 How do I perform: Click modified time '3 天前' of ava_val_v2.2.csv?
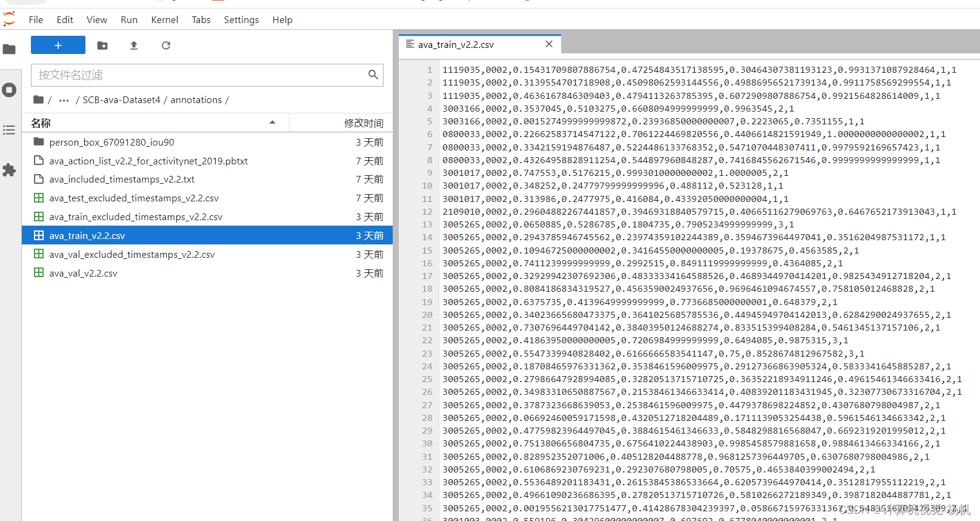[x=370, y=273]
